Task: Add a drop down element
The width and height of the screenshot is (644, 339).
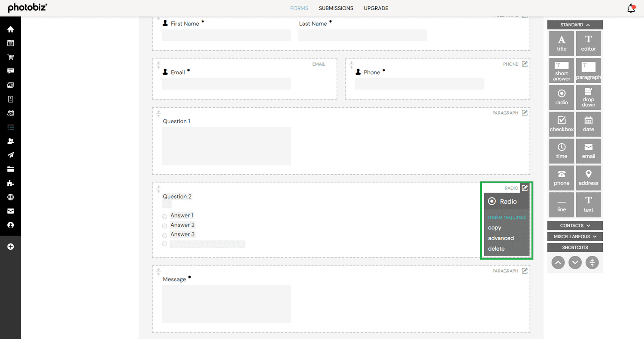Action: click(589, 97)
